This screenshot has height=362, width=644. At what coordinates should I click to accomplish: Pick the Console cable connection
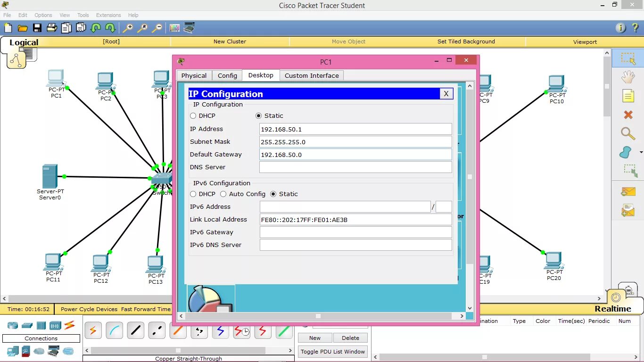pos(114,331)
